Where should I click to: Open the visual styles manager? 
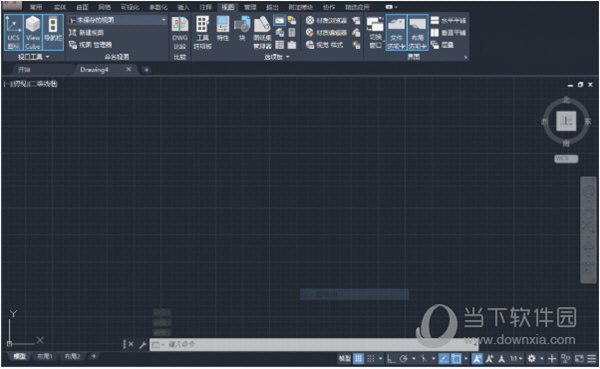pyautogui.click(x=324, y=45)
